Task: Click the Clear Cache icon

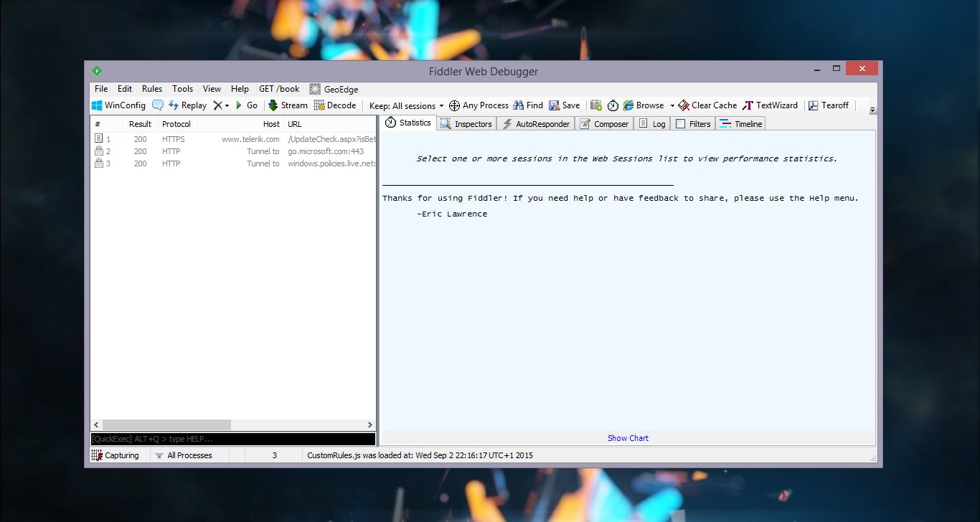Action: [x=707, y=105]
